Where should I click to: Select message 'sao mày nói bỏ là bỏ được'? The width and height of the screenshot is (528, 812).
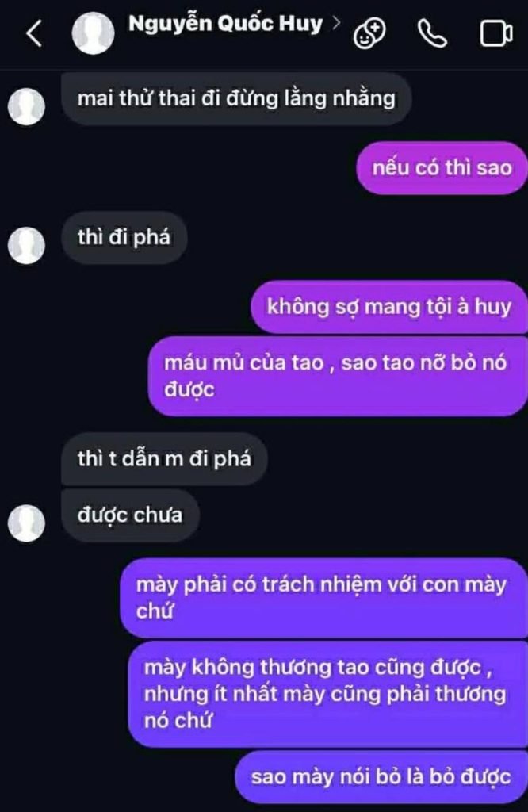pos(381,777)
